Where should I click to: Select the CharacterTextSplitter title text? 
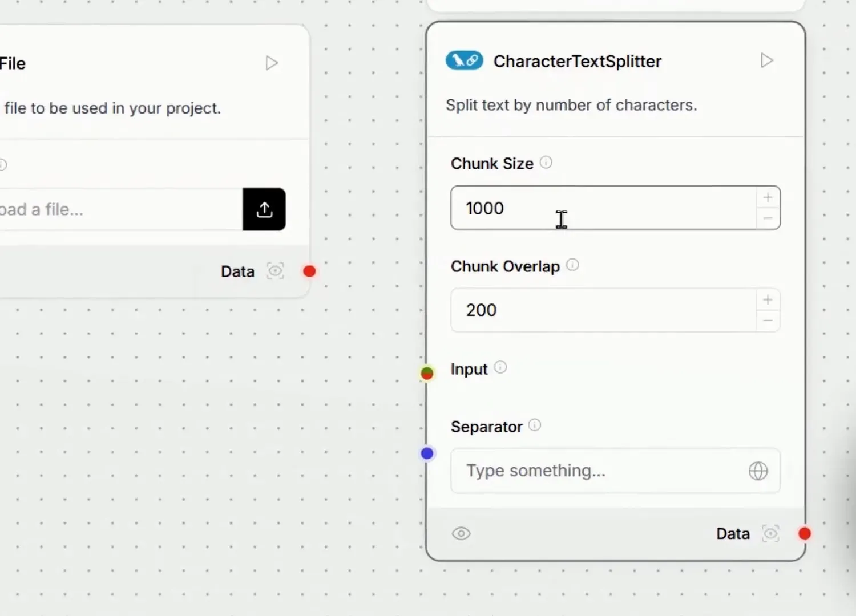pyautogui.click(x=578, y=61)
